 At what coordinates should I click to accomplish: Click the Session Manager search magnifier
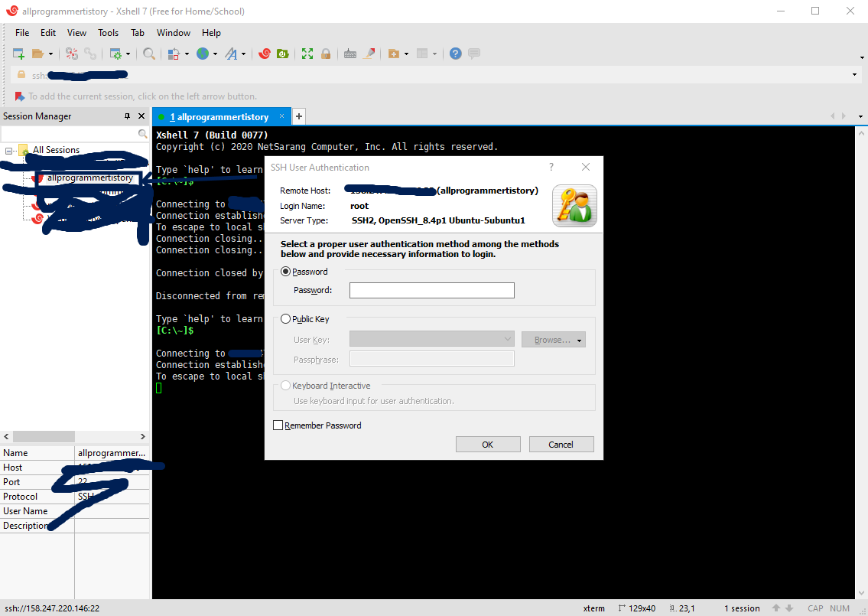pyautogui.click(x=142, y=133)
